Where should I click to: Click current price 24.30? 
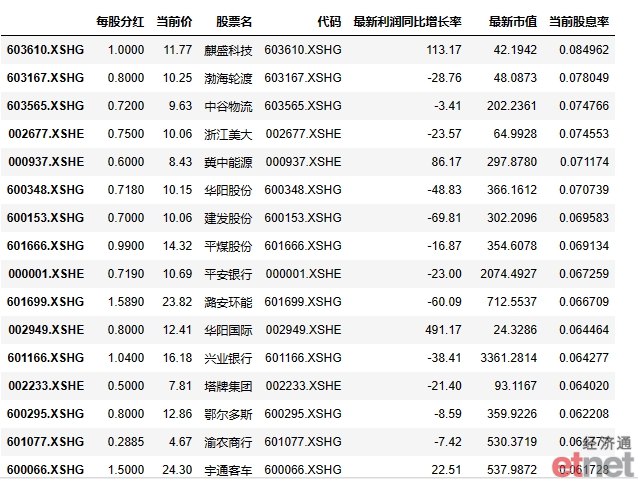pos(177,470)
